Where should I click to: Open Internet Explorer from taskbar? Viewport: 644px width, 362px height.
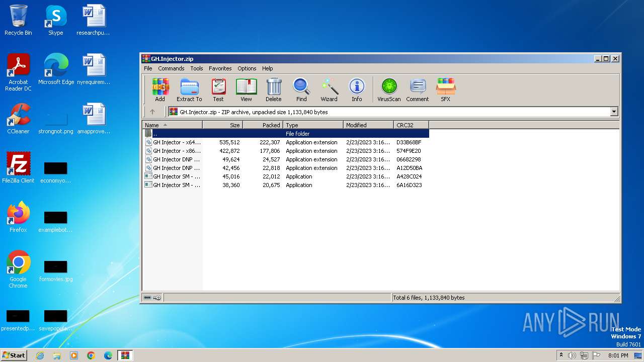point(40,355)
